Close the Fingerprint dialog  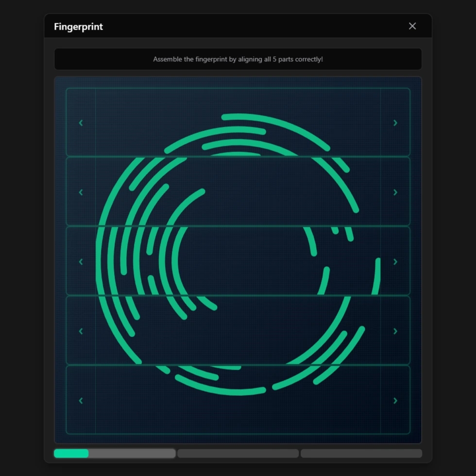[x=412, y=26]
